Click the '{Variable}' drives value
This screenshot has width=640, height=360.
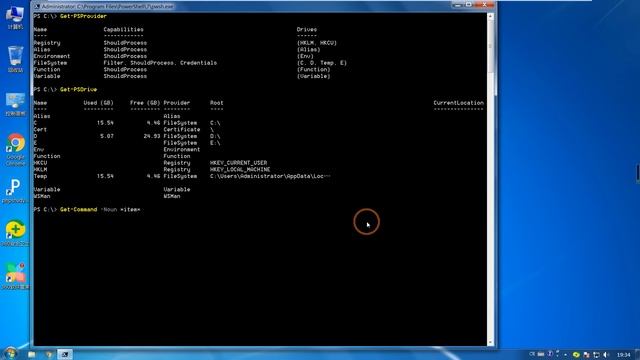click(x=313, y=76)
